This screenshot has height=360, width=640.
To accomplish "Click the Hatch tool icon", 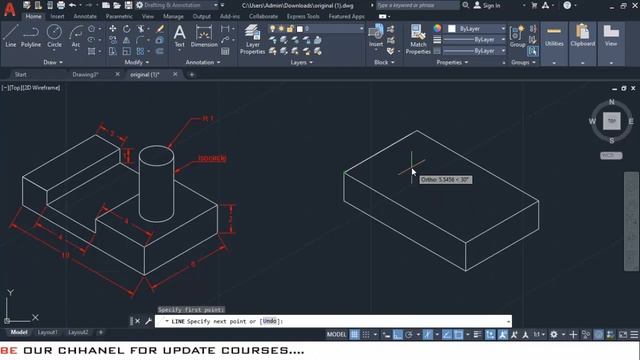I will click(x=91, y=51).
